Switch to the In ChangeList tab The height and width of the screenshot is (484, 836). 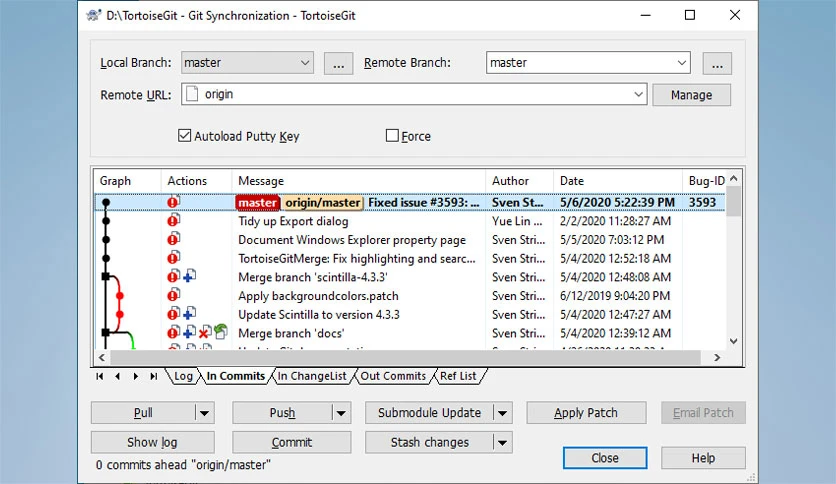312,376
